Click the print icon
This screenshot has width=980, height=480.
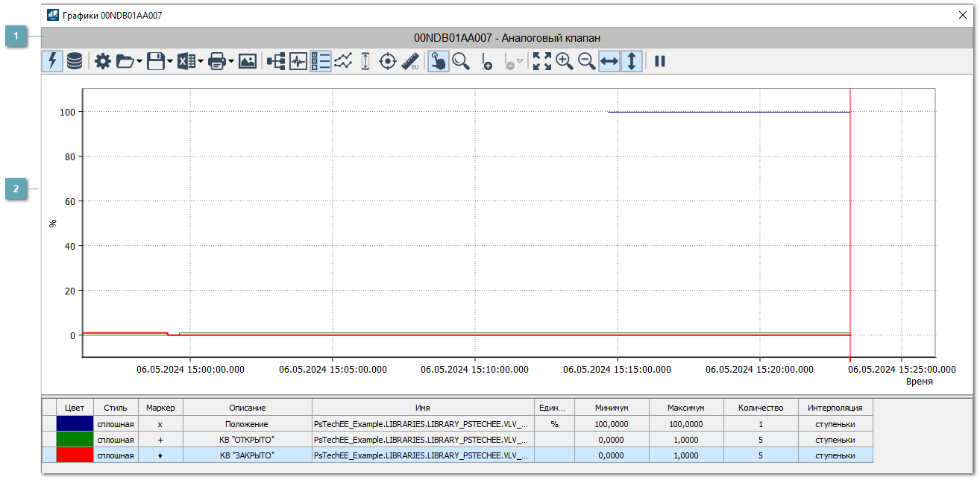click(x=217, y=62)
